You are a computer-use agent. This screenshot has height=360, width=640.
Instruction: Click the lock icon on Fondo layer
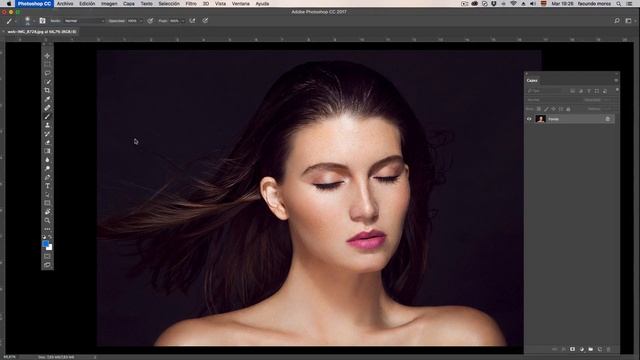coord(607,119)
